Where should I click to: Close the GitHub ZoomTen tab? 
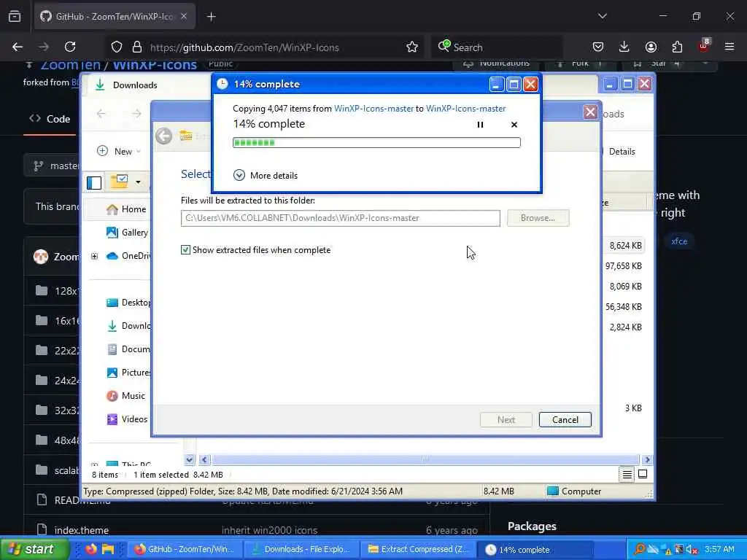click(184, 16)
